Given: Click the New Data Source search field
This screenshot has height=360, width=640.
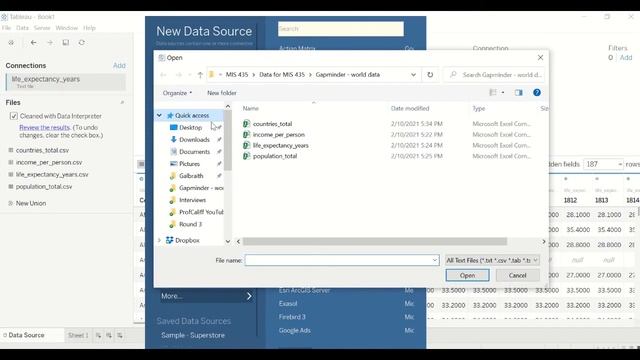Looking at the screenshot, I should point(341,29).
